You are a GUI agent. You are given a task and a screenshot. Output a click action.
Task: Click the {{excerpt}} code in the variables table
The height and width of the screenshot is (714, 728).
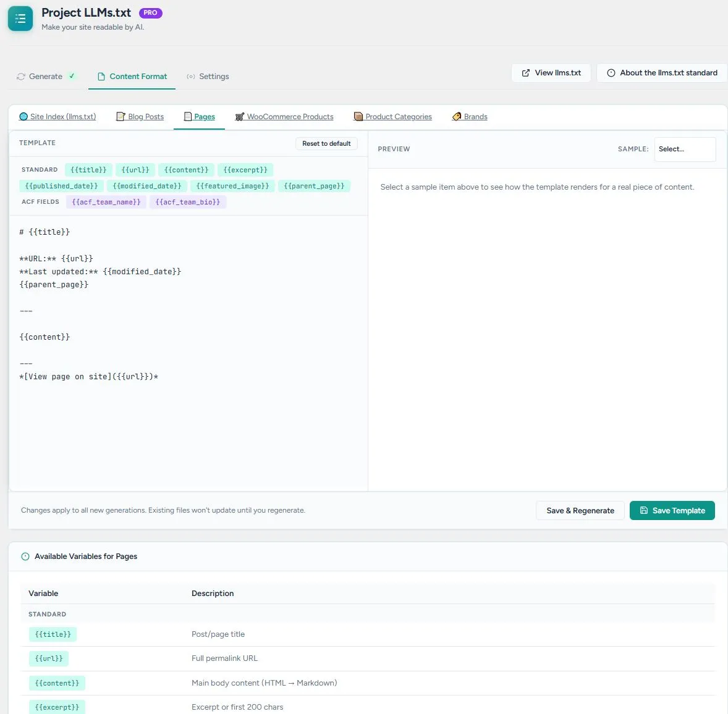tap(57, 707)
